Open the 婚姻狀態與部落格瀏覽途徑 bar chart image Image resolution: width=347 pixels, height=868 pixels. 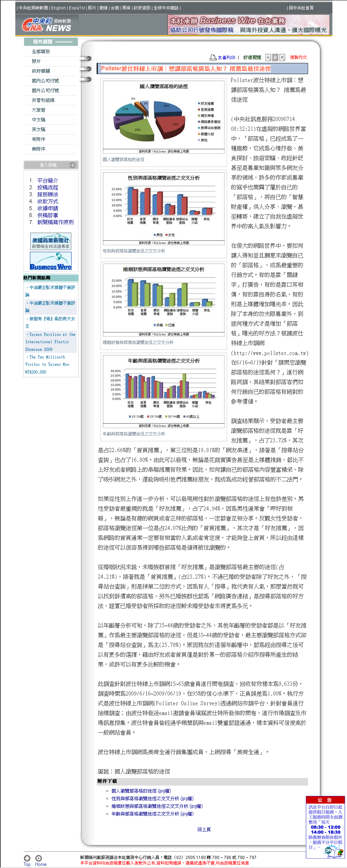coord(163,300)
